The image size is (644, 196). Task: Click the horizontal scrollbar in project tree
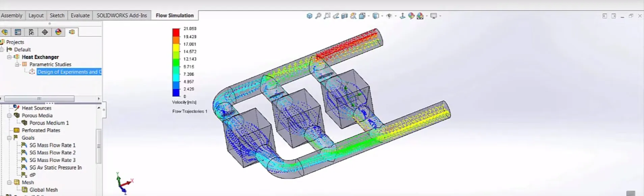[x=39, y=99]
